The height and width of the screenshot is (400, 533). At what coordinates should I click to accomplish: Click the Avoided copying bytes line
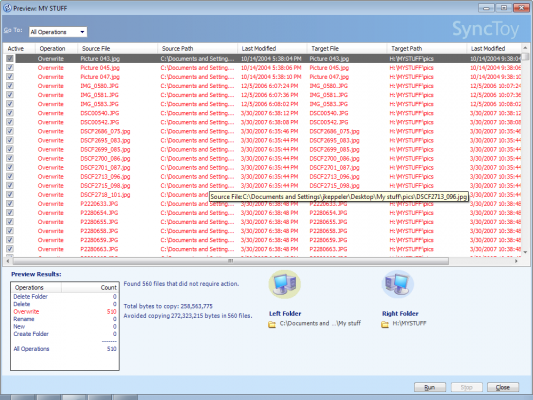coord(188,316)
